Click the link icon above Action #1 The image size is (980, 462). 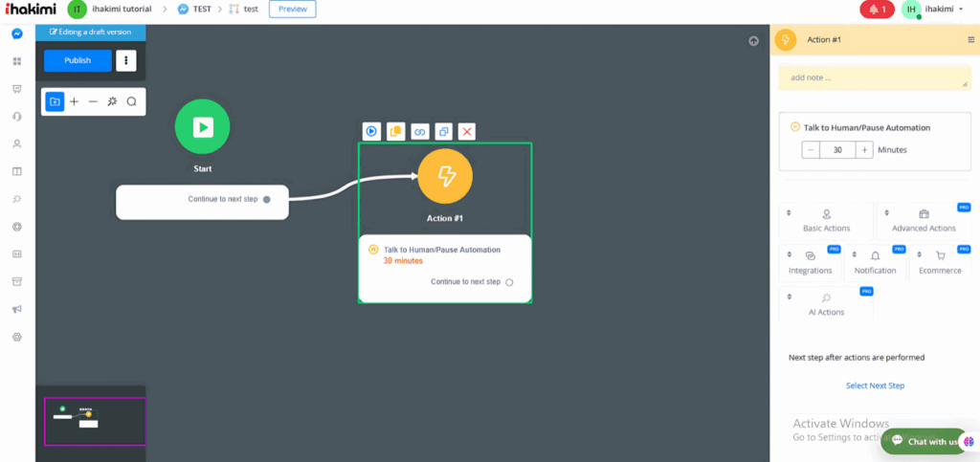[x=420, y=131]
